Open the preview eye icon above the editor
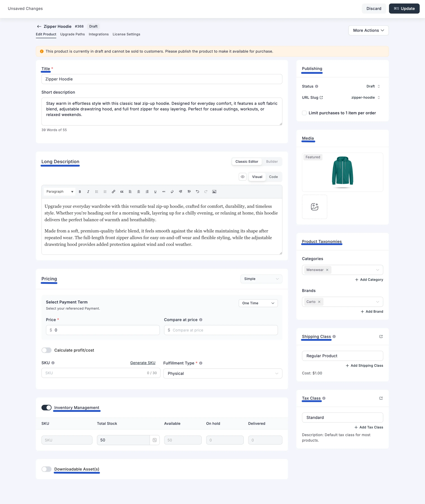The width and height of the screenshot is (425, 504). 243,177
